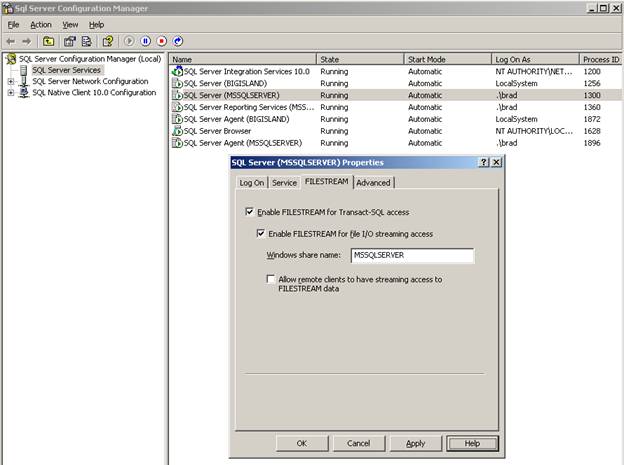Sort by the Process ID column header
Viewport: 624px width, 465px height.
pyautogui.click(x=601, y=59)
